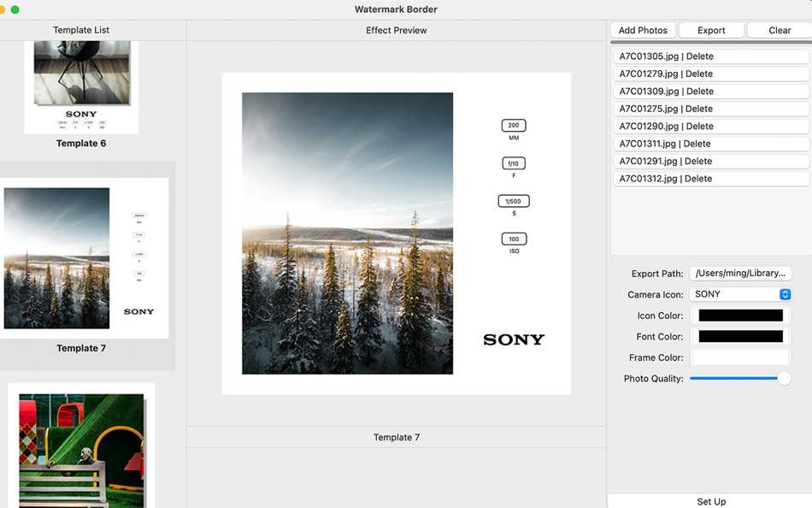Viewport: 812px width, 508px height.
Task: Click the Effect Preview header
Action: click(396, 30)
